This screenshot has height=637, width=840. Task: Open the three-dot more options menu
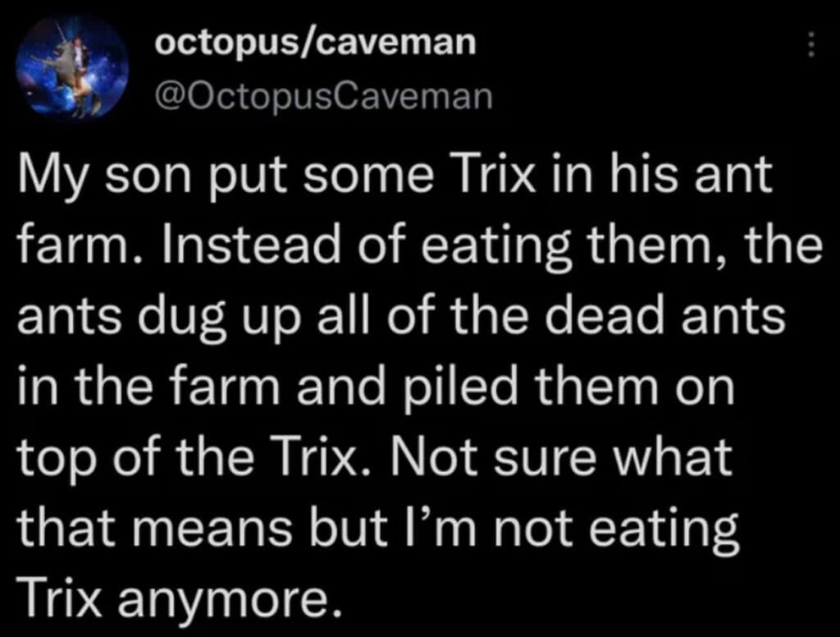coord(811,44)
